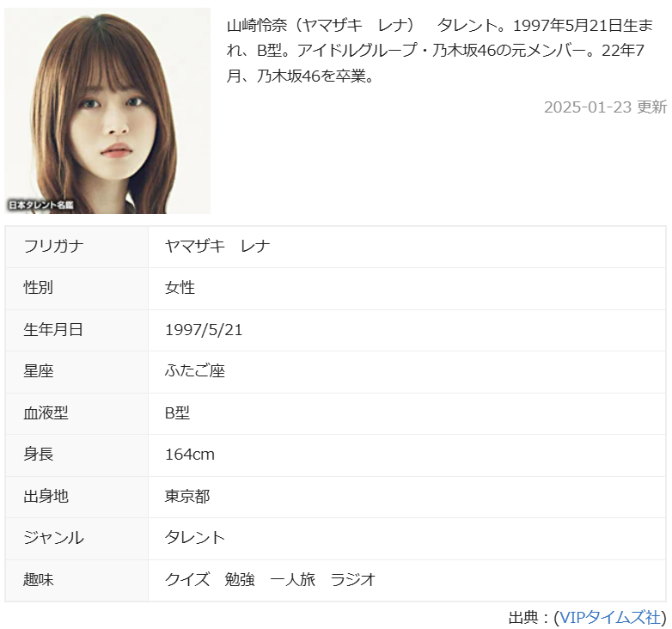Click the ふたご座 value
This screenshot has height=629, width=672.
[x=194, y=371]
